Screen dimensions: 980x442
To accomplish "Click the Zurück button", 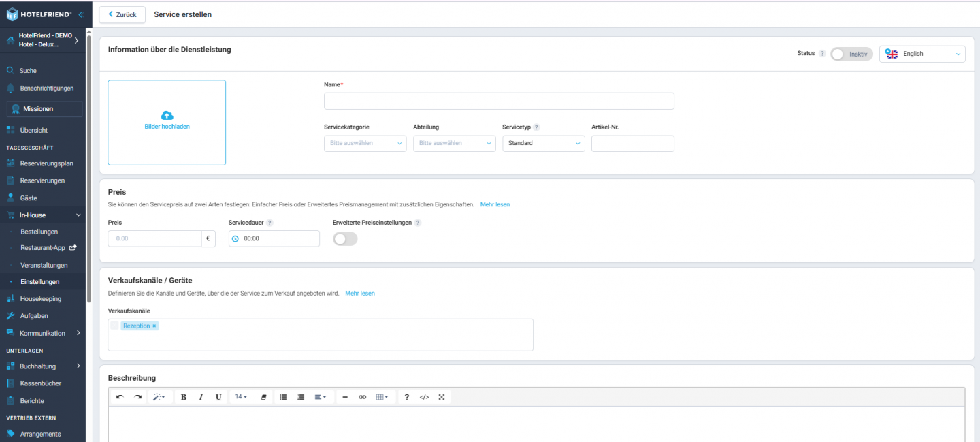I will [x=122, y=14].
